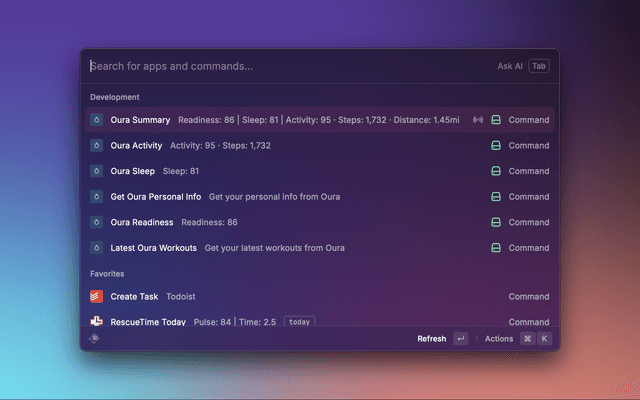The width and height of the screenshot is (640, 400).
Task: Click the Raycast logo in the bottom bar
Action: 95,339
